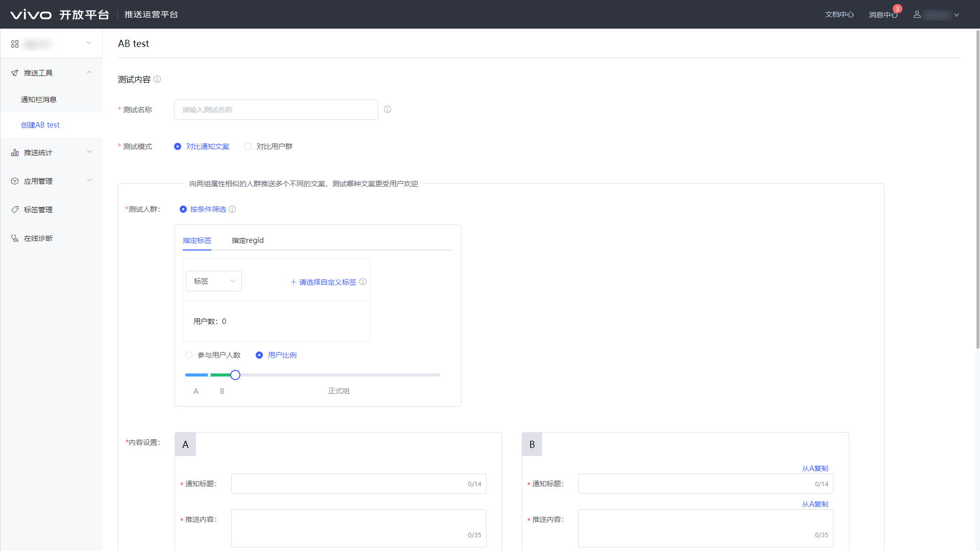
Task: Open the user account icon
Action: click(x=917, y=14)
